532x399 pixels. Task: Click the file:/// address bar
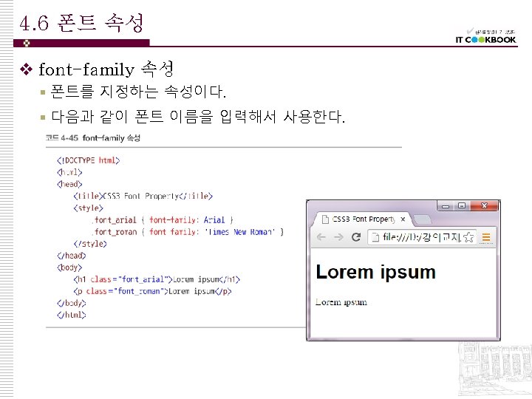(422, 237)
